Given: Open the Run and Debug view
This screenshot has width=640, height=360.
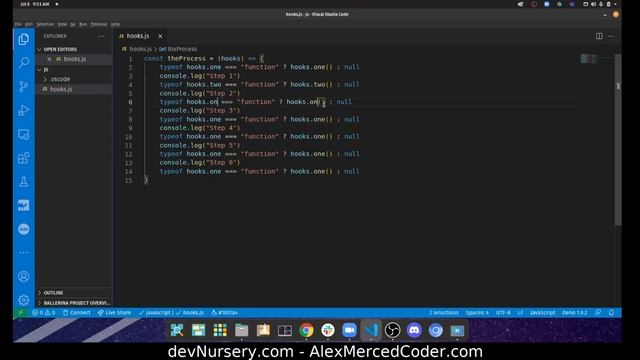Looking at the screenshot, I should click(x=24, y=110).
